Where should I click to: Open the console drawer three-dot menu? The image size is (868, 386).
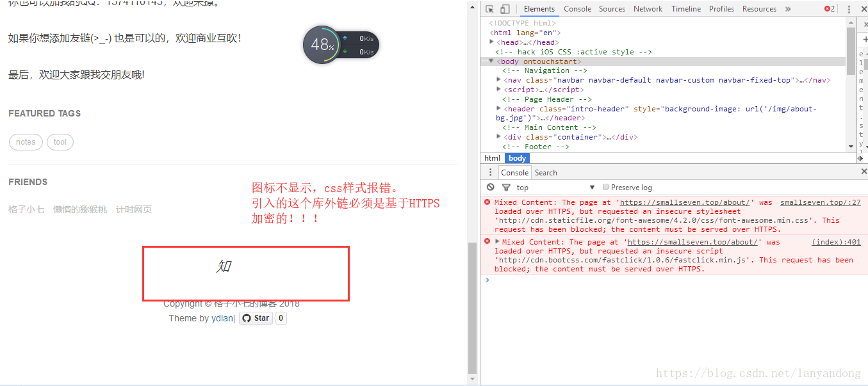point(491,172)
